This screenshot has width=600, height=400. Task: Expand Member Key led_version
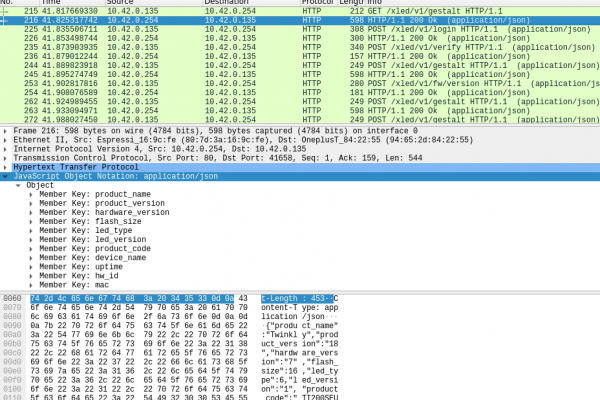31,240
